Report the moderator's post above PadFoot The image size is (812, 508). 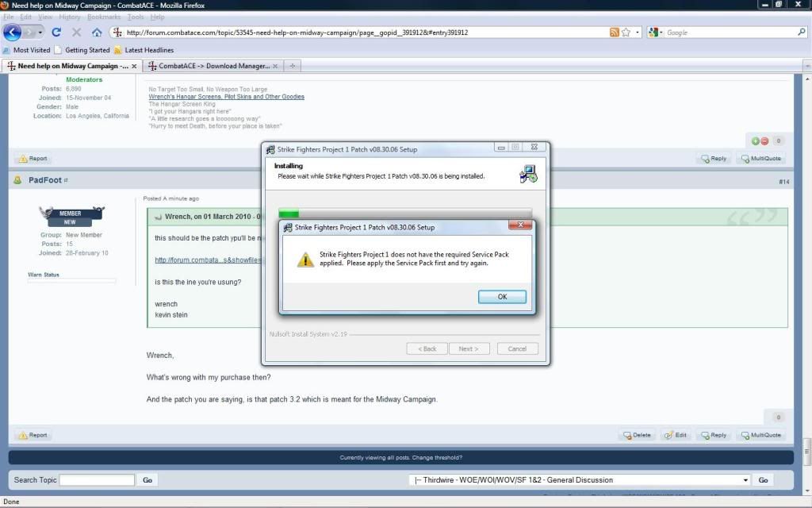33,158
